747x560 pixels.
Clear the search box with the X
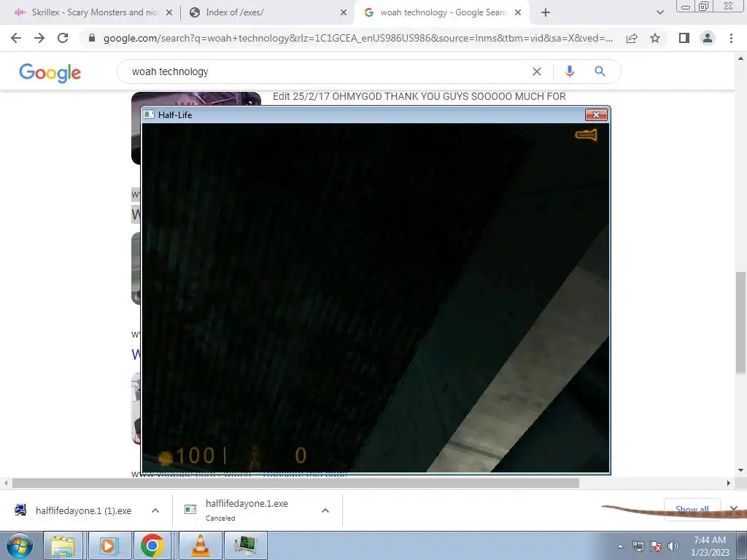click(537, 71)
